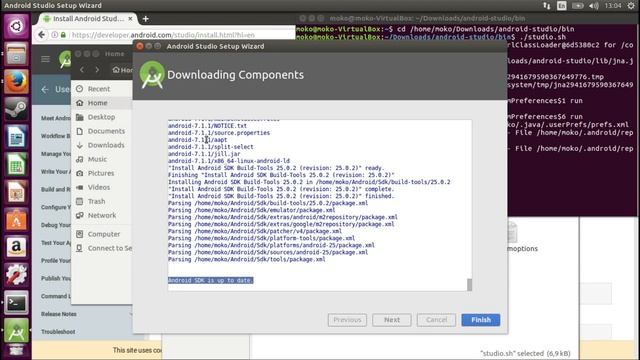Open the Files manager from the launcher
Image resolution: width=640 pixels, height=360 pixels.
tap(16, 54)
